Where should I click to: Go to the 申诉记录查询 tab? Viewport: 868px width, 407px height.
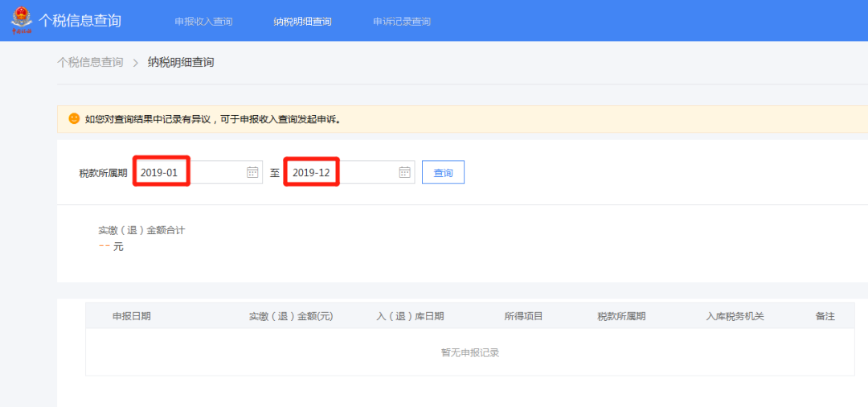(x=402, y=22)
